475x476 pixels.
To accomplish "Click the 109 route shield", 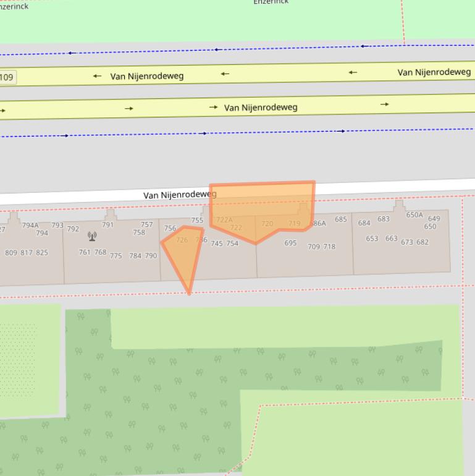I will tap(7, 77).
